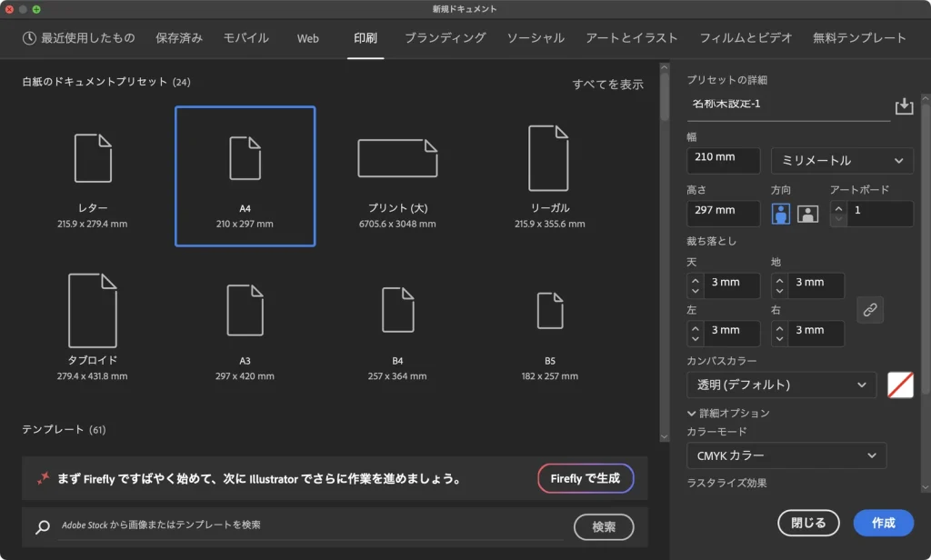This screenshot has width=931, height=560.
Task: Switch to the Web tab
Action: tap(307, 38)
